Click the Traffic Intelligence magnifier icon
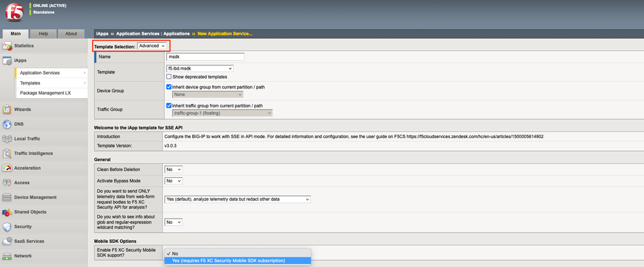This screenshot has width=644, height=267. point(7,153)
